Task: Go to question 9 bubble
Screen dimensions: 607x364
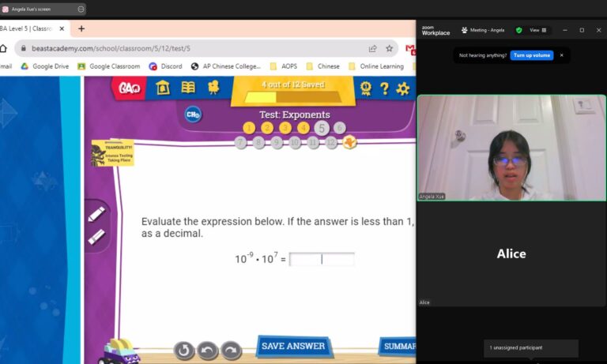Action: [x=277, y=143]
